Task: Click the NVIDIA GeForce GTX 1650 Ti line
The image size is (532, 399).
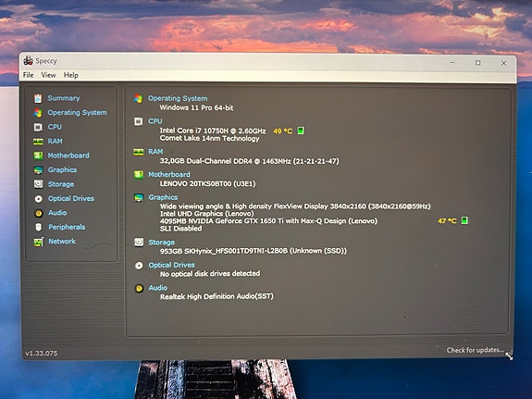Action: pyautogui.click(x=268, y=221)
